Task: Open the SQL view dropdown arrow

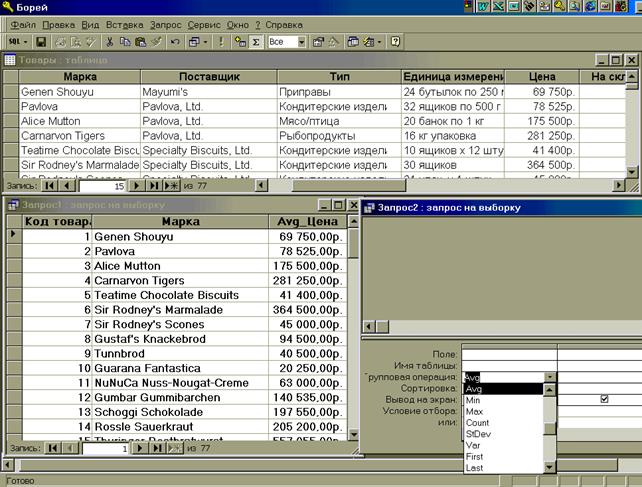Action: click(x=25, y=42)
